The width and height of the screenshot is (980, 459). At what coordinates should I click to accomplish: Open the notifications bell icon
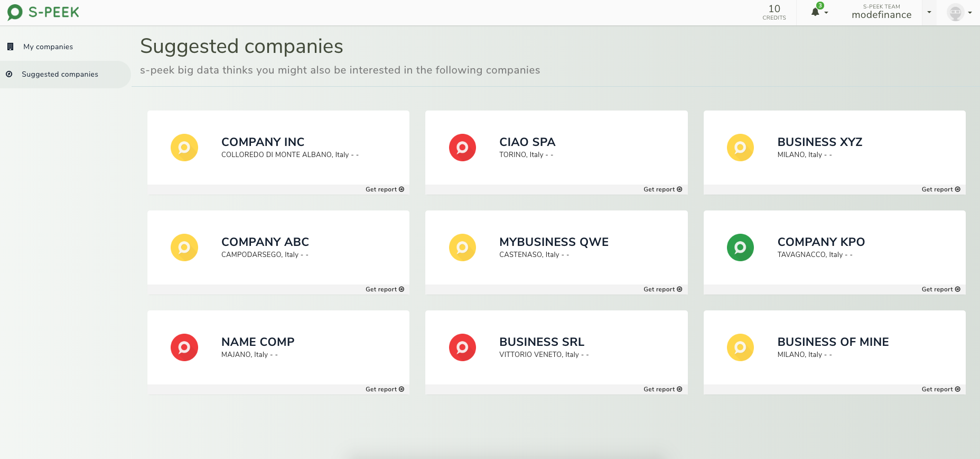pos(815,12)
